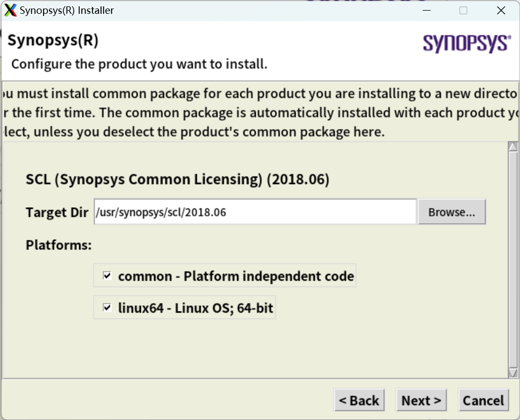Focus the Target Dir path field
The width and height of the screenshot is (520, 420).
click(x=255, y=212)
